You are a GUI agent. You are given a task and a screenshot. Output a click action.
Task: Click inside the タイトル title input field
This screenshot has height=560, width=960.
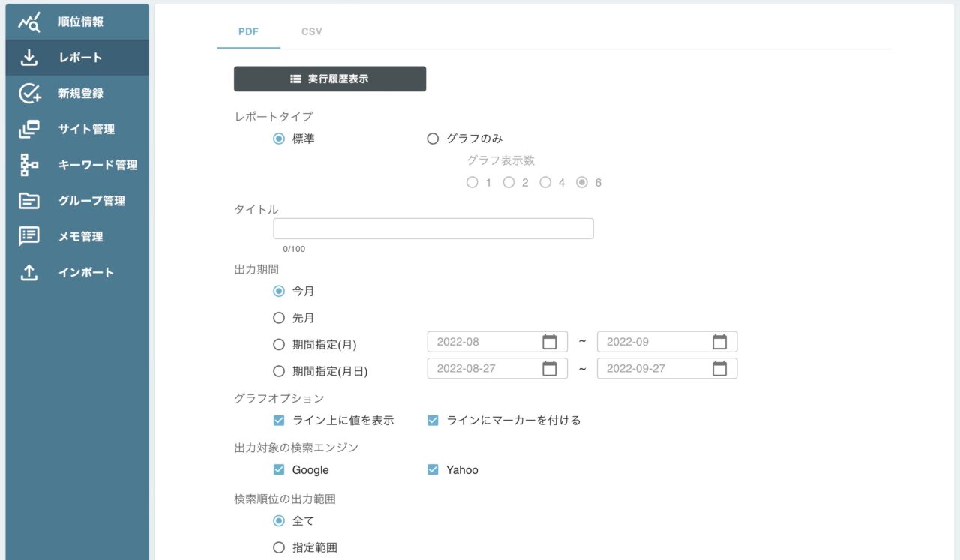[434, 228]
